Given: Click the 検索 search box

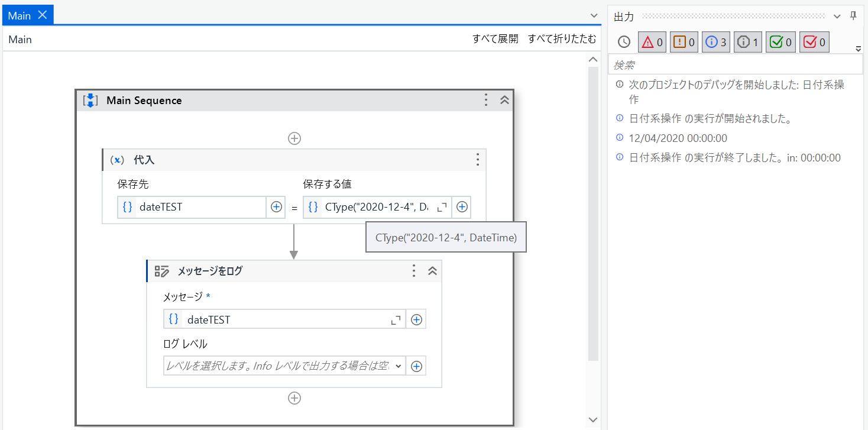Looking at the screenshot, I should tap(736, 64).
